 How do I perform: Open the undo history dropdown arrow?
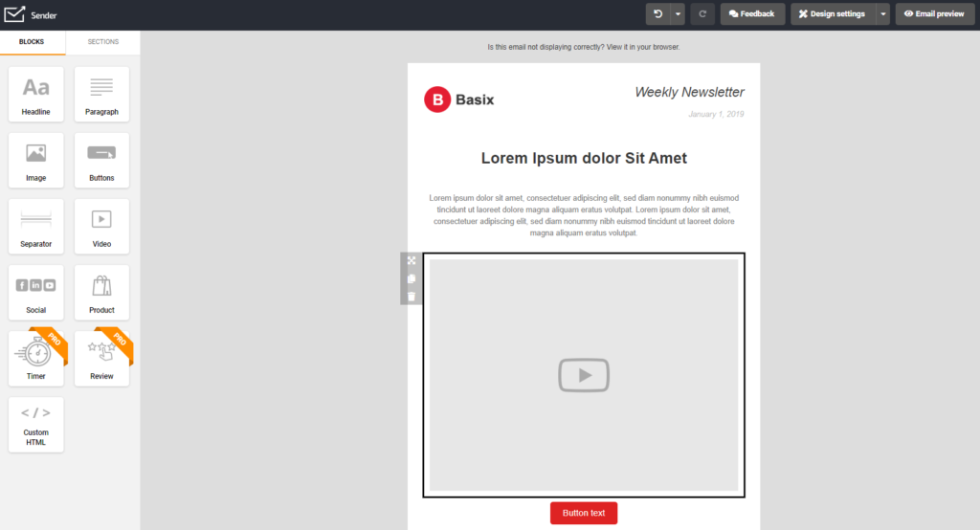coord(679,13)
